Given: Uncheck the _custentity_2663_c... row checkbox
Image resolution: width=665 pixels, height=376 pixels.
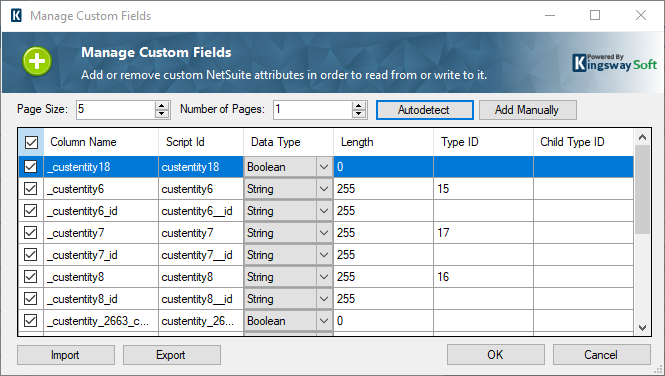Looking at the screenshot, I should pos(31,321).
